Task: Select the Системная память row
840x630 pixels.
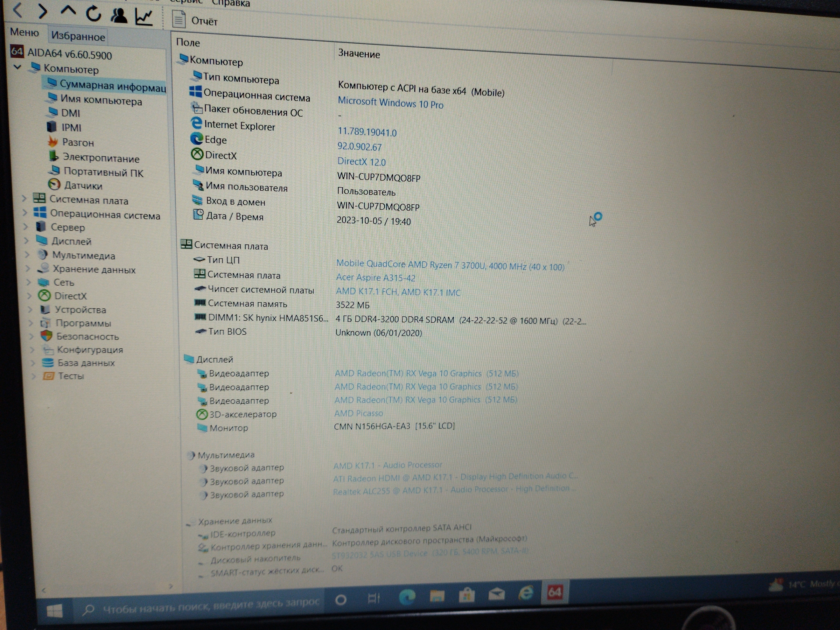Action: (282, 304)
